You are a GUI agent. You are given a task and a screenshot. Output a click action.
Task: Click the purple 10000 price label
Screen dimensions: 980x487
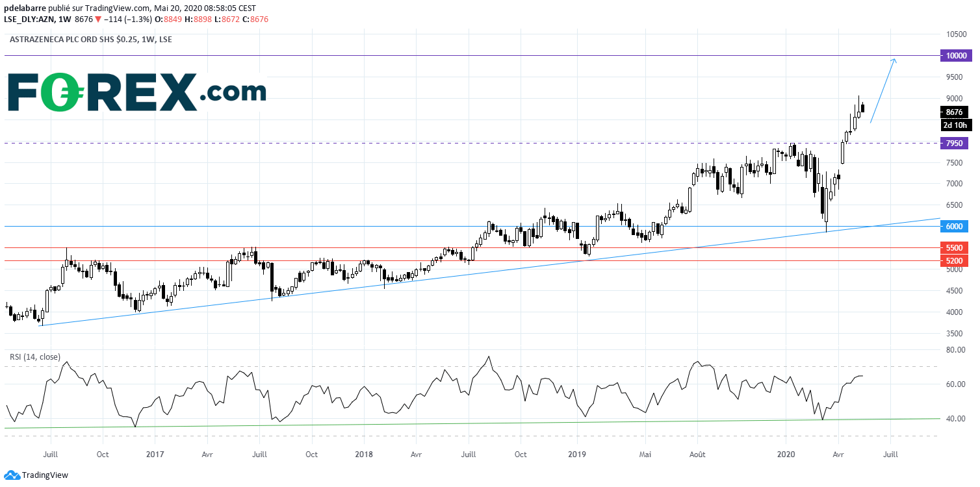coord(955,56)
